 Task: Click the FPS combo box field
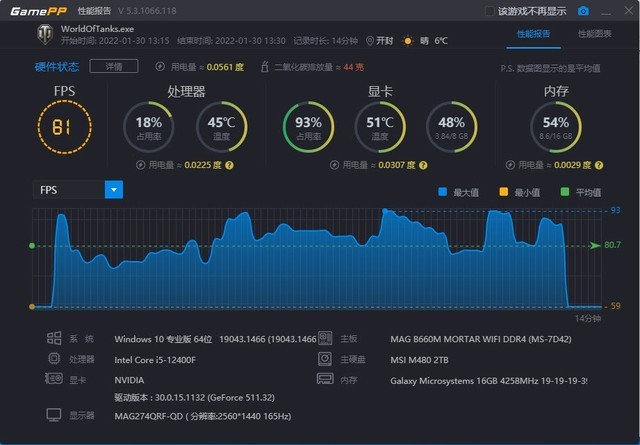click(78, 190)
